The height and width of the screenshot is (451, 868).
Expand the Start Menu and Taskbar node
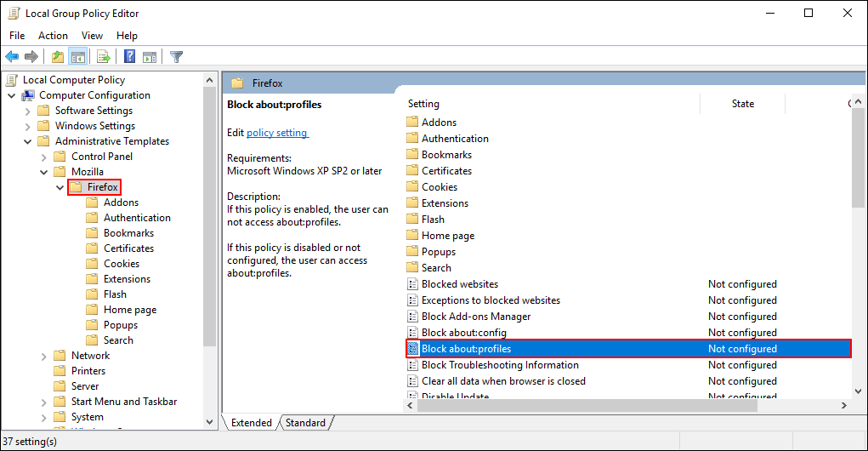coord(43,402)
